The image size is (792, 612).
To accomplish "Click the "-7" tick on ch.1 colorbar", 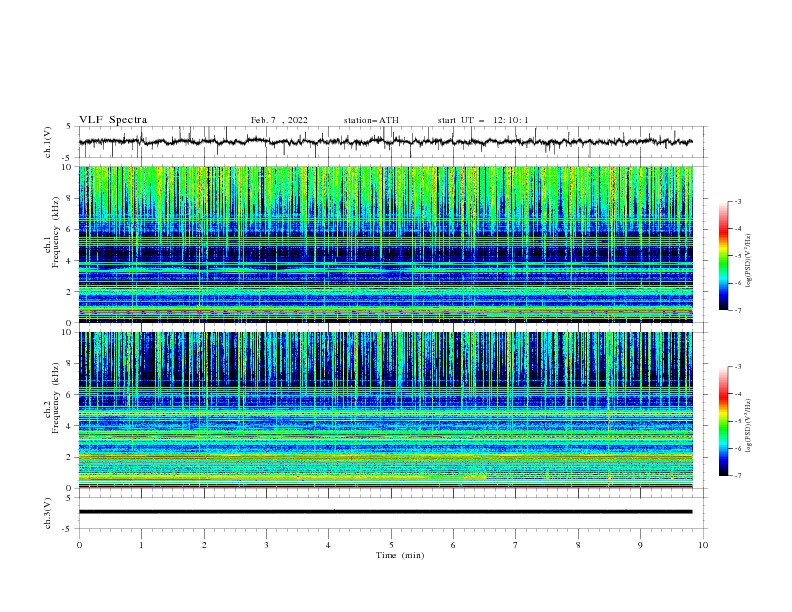I will point(738,311).
